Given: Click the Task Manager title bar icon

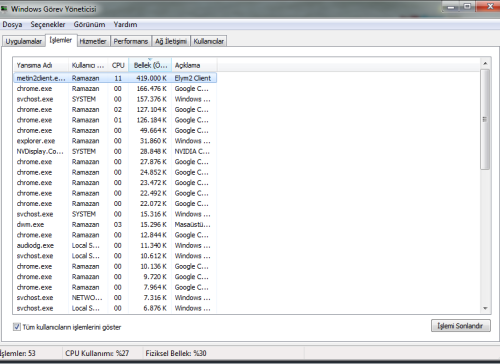Looking at the screenshot, I should pyautogui.click(x=4, y=9).
